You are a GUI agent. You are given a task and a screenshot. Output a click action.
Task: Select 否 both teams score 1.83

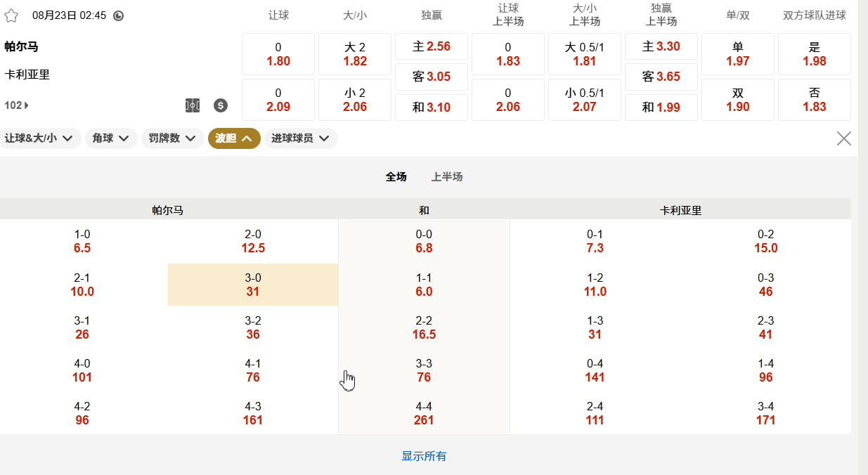coord(815,100)
